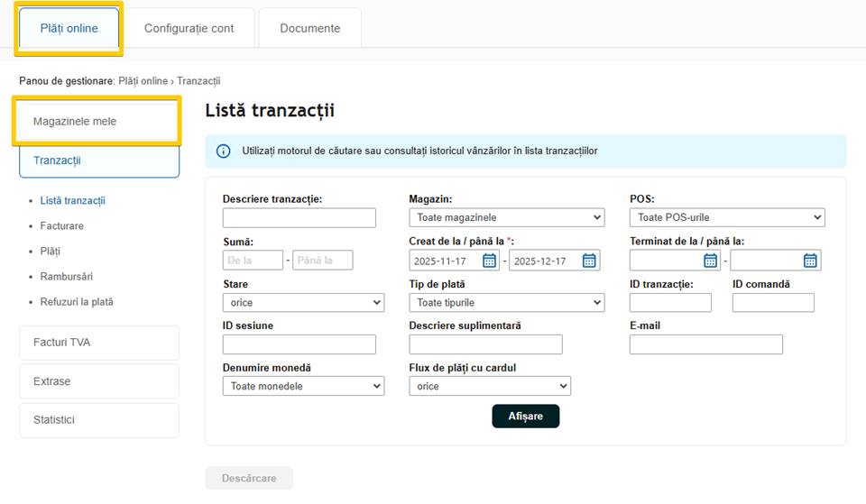
Task: Focus the E-mail text field
Action: point(705,344)
